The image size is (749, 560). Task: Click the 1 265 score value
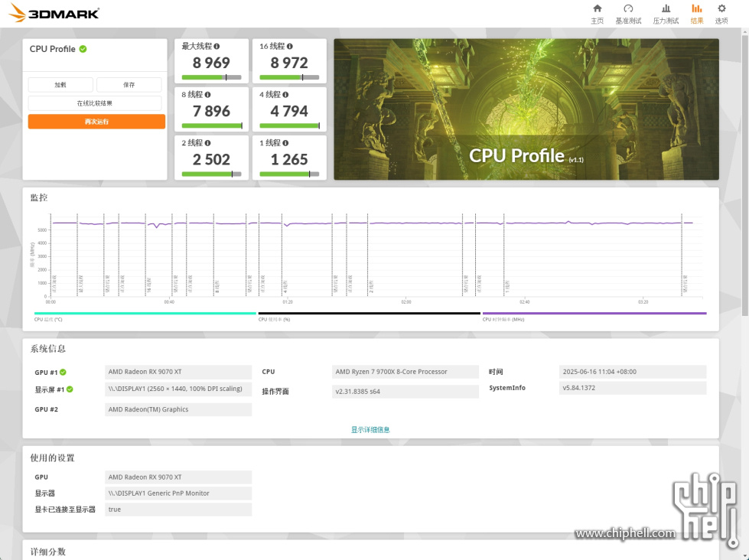(289, 159)
